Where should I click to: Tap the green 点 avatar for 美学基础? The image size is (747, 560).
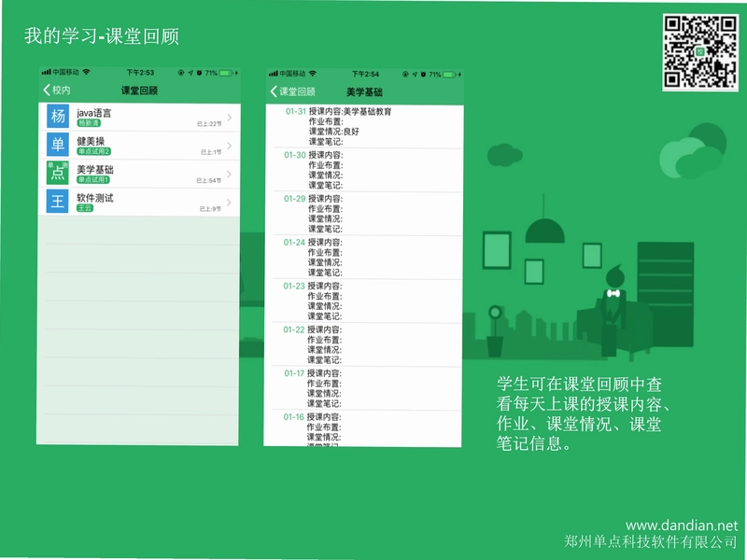pos(58,173)
